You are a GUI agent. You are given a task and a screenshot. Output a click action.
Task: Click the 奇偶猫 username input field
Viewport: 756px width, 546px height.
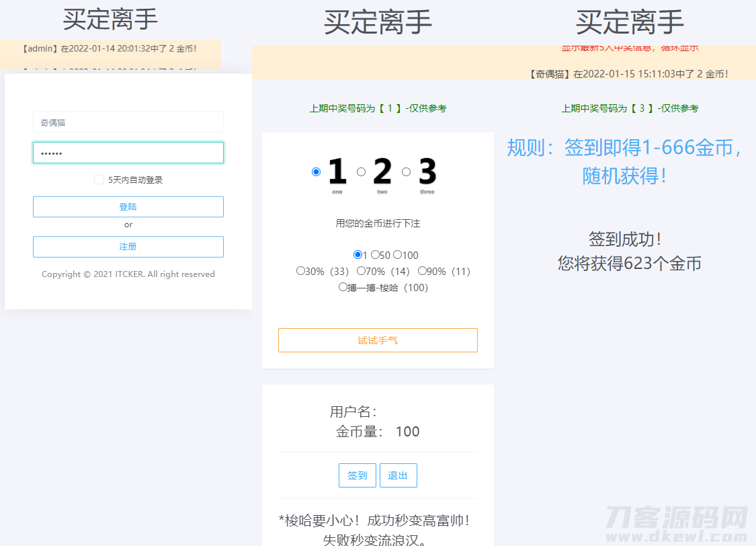(x=128, y=122)
